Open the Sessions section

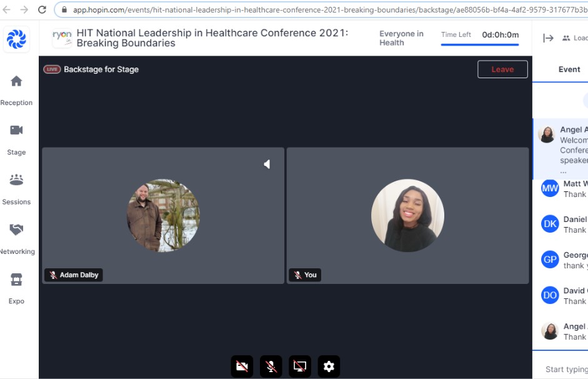[16, 189]
